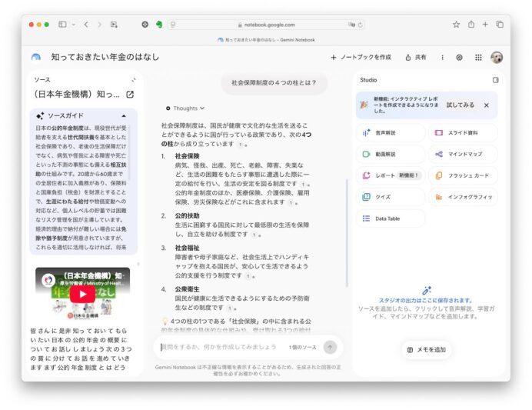Viewport: 532px width, 410px height.
Task: Create a Data Table
Action: [x=391, y=218]
